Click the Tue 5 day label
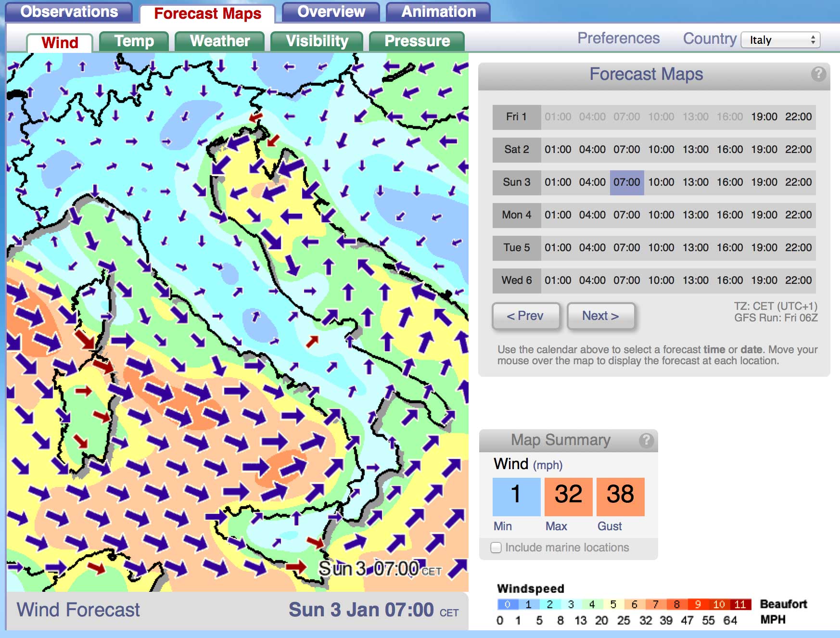The image size is (840, 638). (x=516, y=248)
